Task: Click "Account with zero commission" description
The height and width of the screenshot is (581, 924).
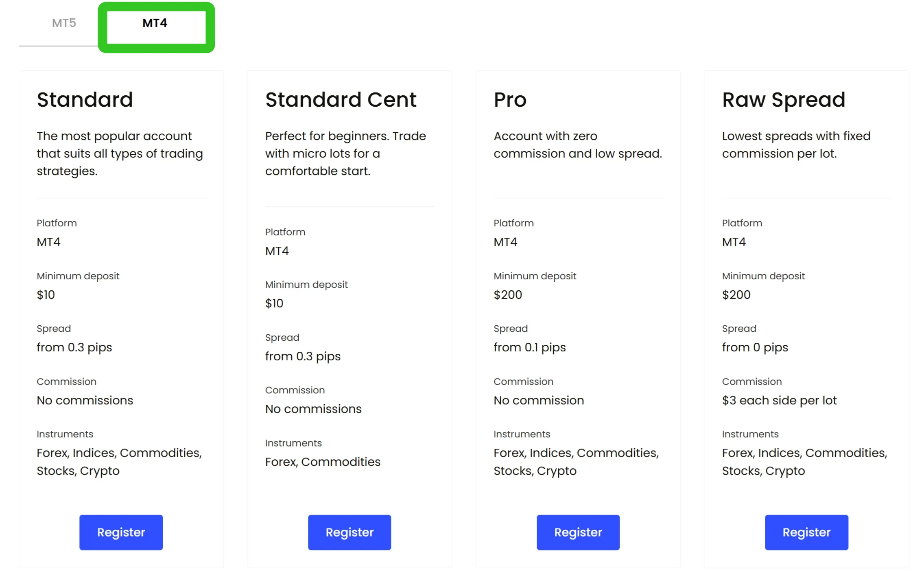Action: tap(578, 145)
